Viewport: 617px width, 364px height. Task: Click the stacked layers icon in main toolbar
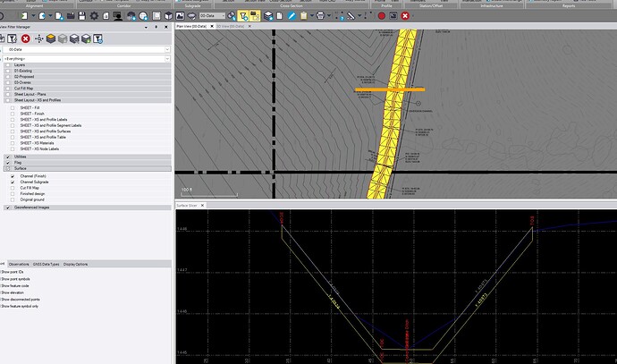[x=268, y=16]
